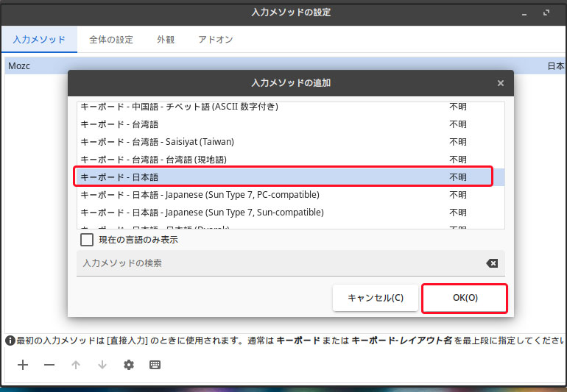
Task: Select キーボード - 日本語 in the list
Action: (283, 177)
